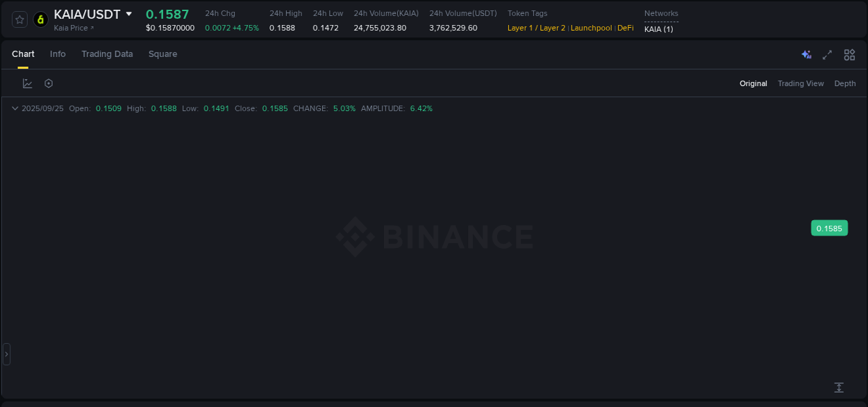Screen dimensions: 868x407
Task: Open the AI chart analysis tool
Action: (806, 54)
